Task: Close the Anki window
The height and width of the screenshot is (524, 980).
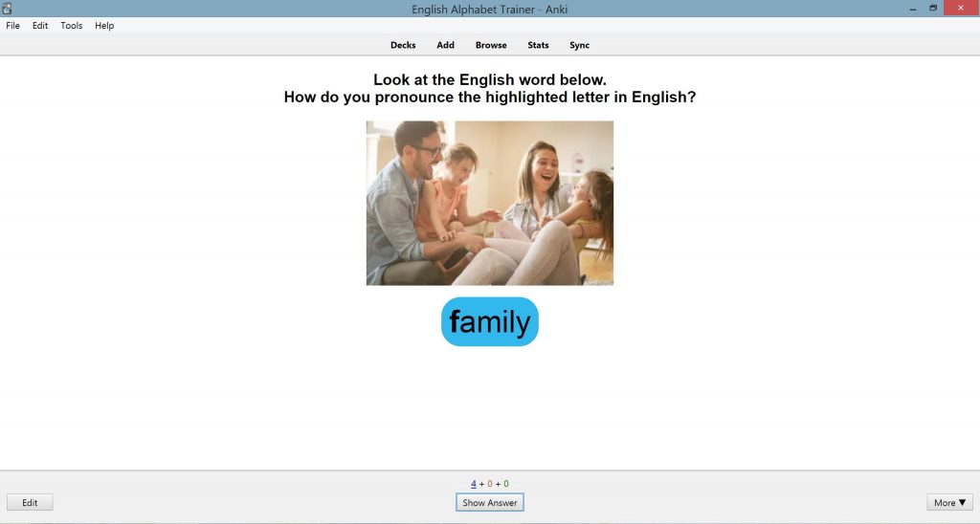Action: 961,8
